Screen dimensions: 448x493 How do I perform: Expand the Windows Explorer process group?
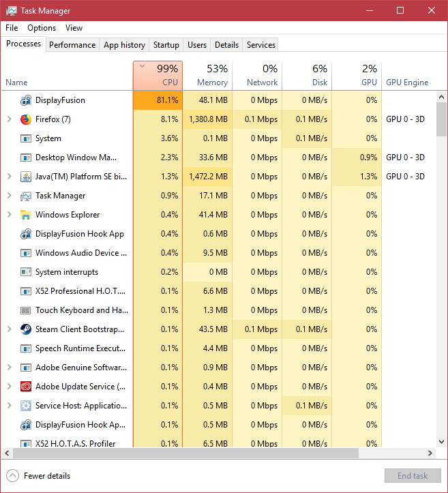click(9, 215)
